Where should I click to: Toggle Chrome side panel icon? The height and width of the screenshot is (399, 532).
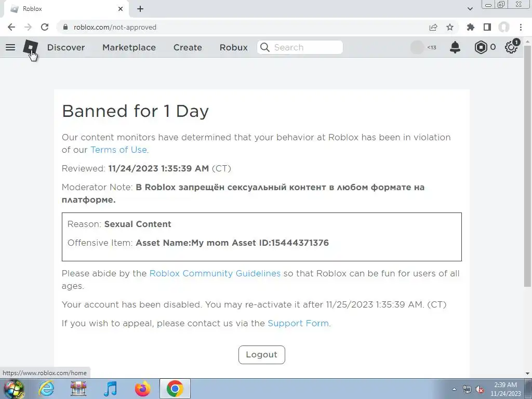(x=487, y=27)
